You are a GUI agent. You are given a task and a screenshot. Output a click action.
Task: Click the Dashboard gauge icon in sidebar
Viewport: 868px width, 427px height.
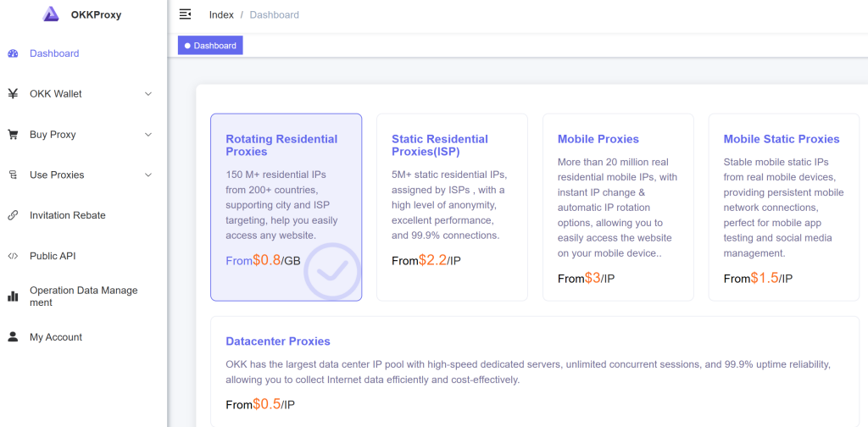(x=13, y=53)
